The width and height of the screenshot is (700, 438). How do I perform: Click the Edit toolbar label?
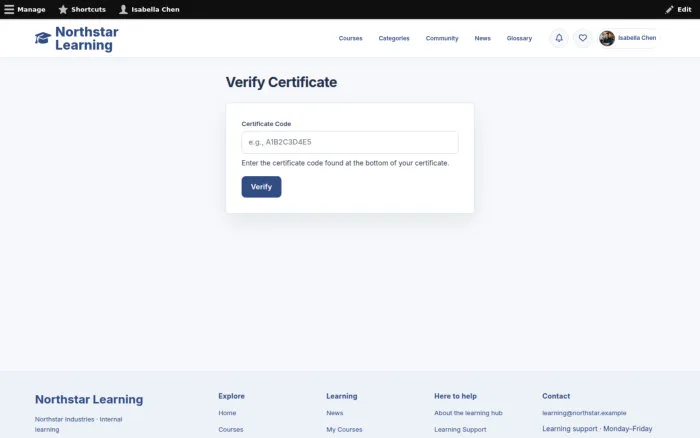pos(684,9)
